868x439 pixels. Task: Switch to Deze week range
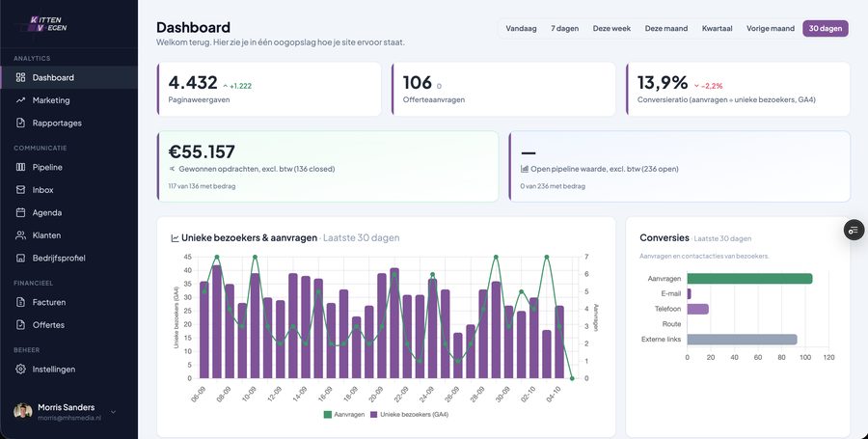point(611,28)
